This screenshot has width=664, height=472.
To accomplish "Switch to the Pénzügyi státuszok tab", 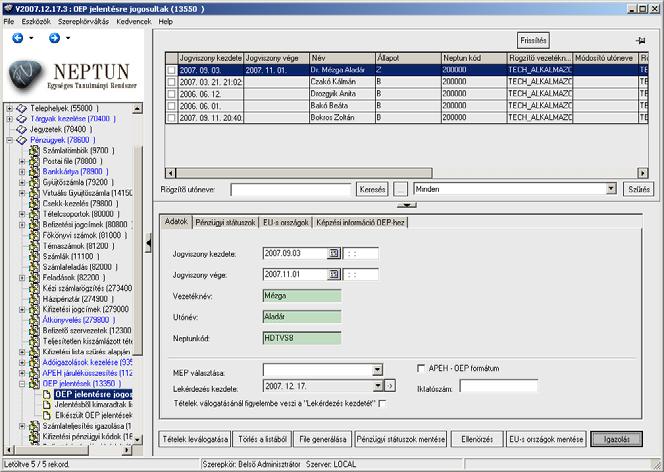I will coord(226,222).
